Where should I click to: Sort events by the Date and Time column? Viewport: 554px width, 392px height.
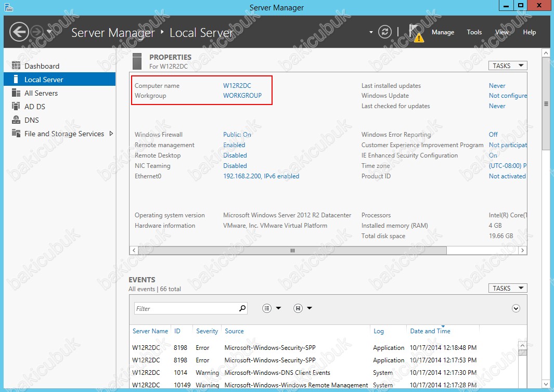tap(430, 331)
